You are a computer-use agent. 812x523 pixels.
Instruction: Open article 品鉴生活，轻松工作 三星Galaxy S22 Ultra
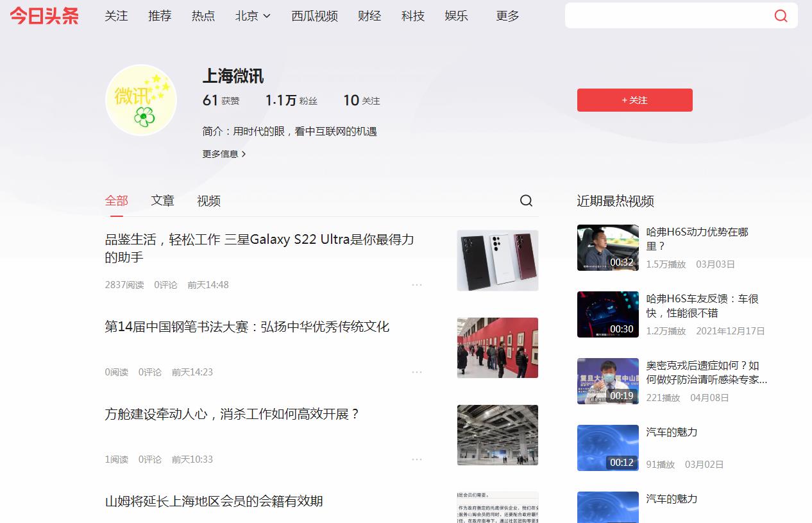coord(260,248)
